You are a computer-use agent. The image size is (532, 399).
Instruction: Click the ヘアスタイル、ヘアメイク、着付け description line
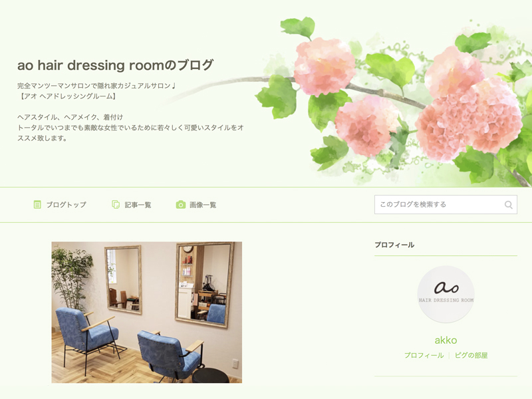click(x=70, y=118)
